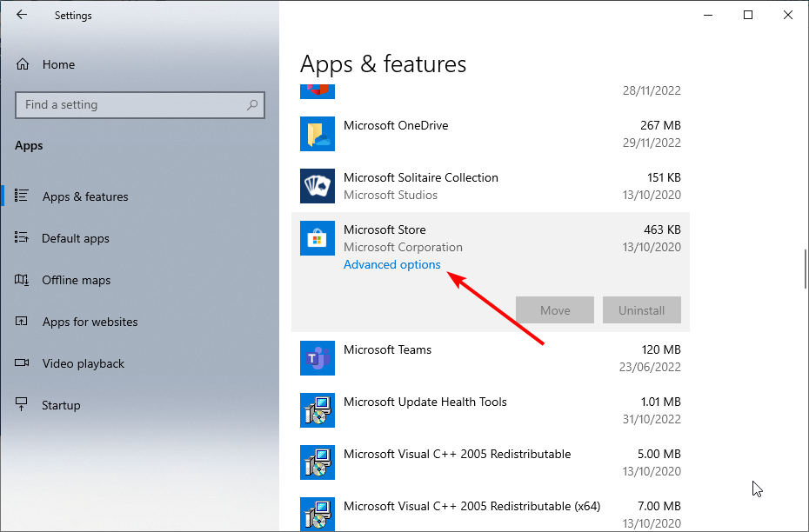
Task: Click the Video playback camera icon
Action: 22,362
